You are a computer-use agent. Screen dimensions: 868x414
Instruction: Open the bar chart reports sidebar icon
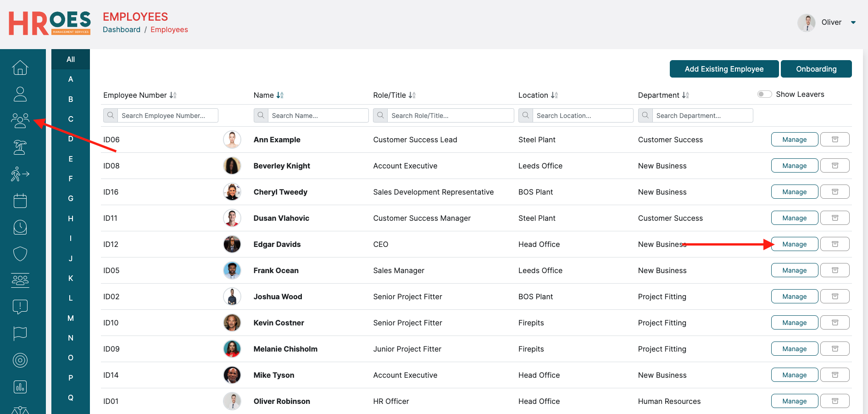click(x=20, y=387)
